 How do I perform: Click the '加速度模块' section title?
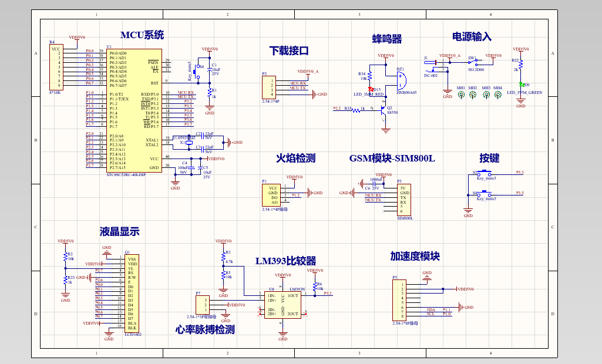pyautogui.click(x=415, y=256)
